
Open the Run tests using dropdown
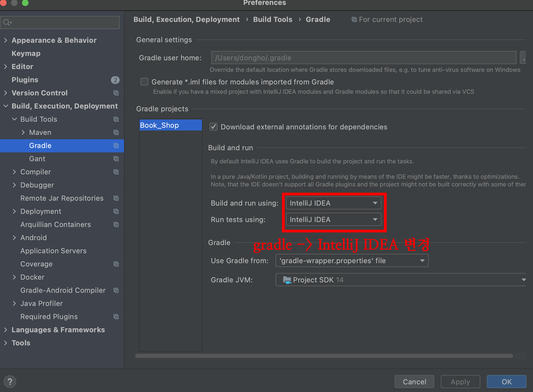point(333,219)
